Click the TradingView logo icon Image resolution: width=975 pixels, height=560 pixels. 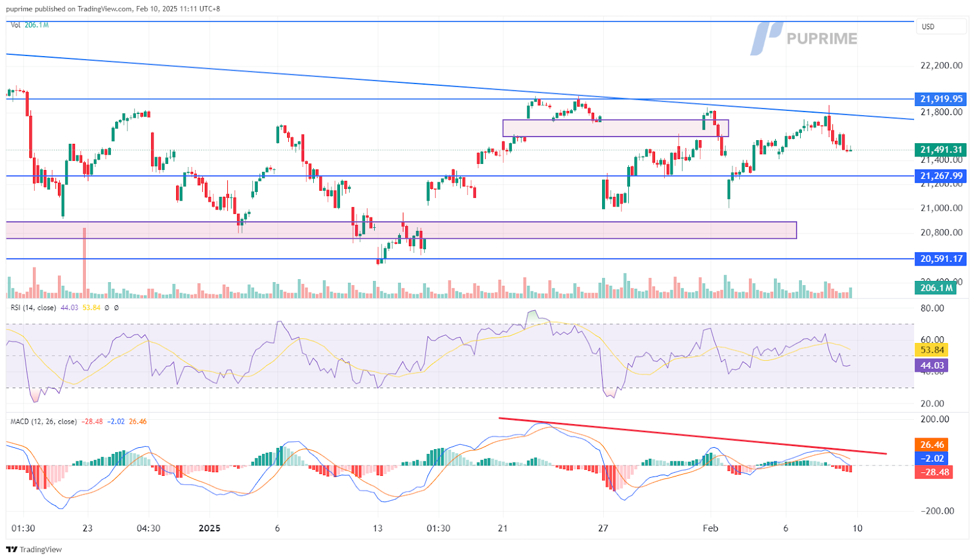[12, 549]
